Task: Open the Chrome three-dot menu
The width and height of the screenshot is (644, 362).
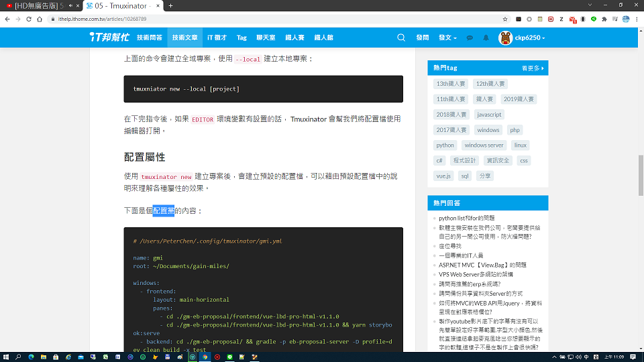Action: coord(637,19)
